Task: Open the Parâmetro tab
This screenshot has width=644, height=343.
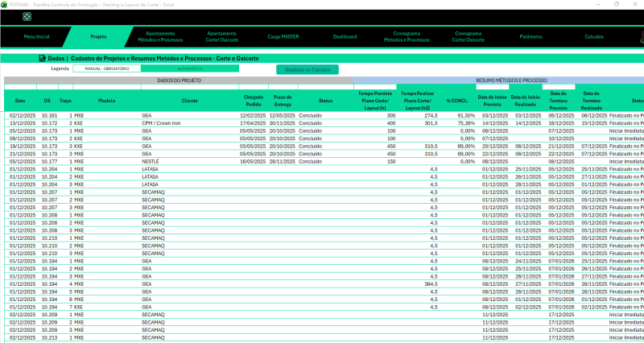Action: [530, 37]
